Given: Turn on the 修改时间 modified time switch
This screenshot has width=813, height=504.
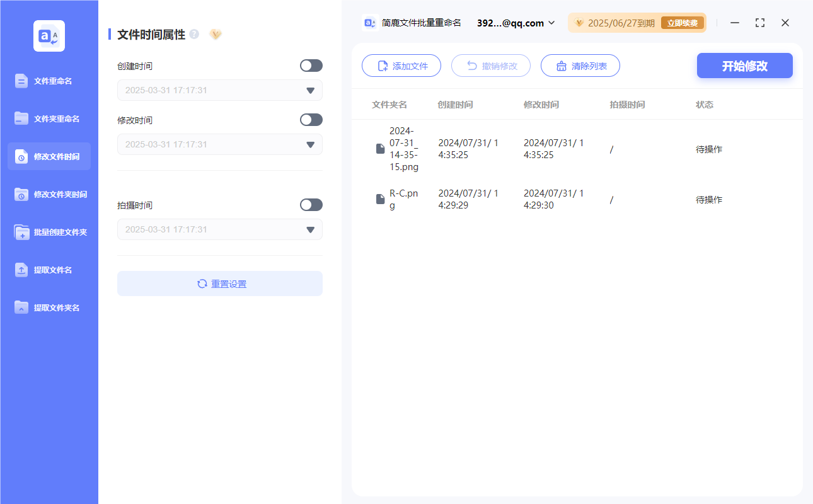Looking at the screenshot, I should coord(311,120).
